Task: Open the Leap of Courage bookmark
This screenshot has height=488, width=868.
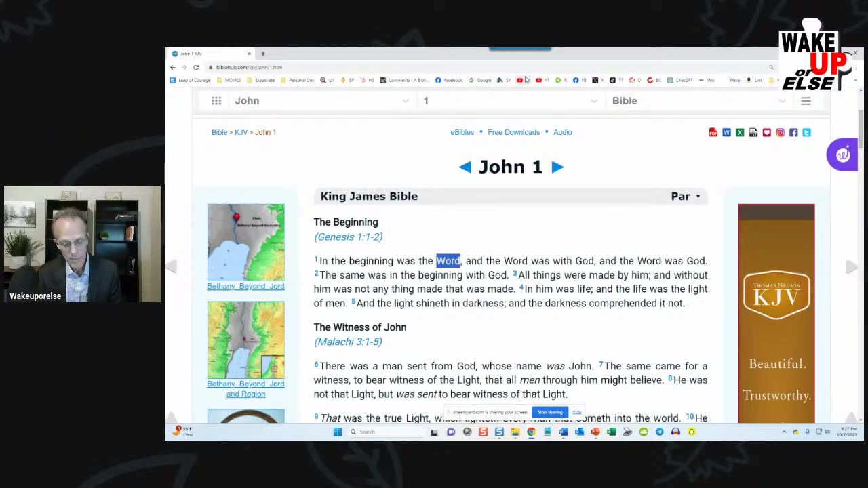Action: [190, 80]
